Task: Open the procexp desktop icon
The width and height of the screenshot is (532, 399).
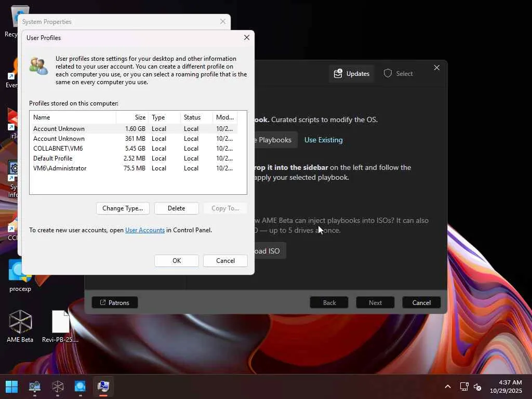Action: tap(20, 275)
